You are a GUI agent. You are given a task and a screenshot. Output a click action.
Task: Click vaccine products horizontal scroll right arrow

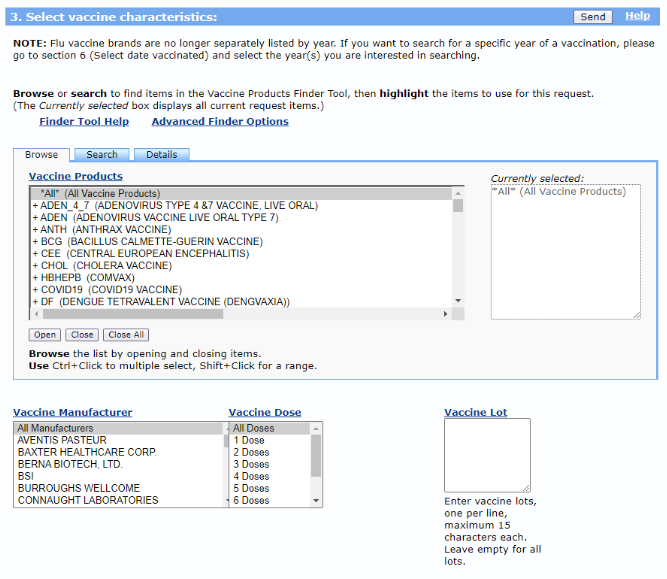pyautogui.click(x=445, y=314)
